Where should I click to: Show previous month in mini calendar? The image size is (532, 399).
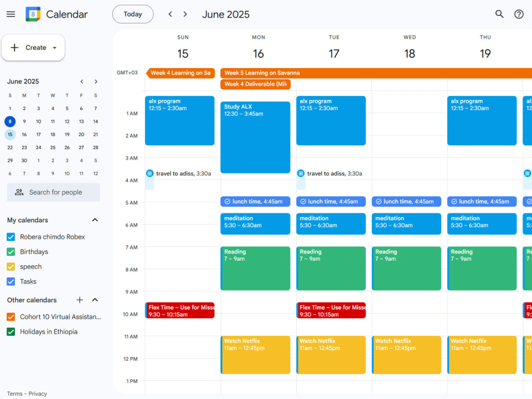point(82,81)
